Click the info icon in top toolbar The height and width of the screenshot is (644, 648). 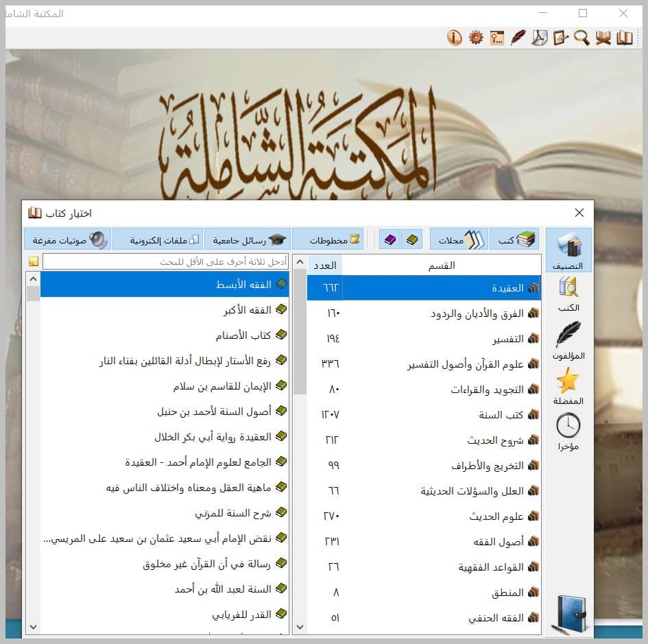click(x=454, y=38)
